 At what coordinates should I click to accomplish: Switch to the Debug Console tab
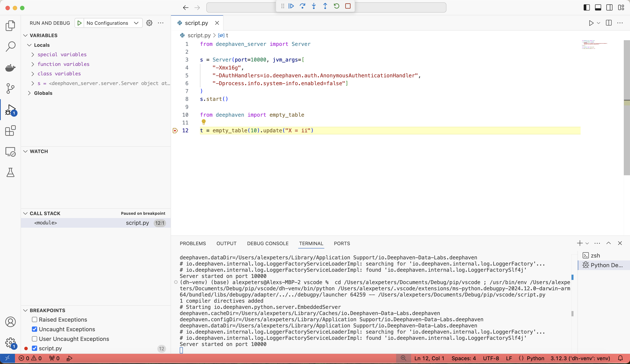pos(267,243)
